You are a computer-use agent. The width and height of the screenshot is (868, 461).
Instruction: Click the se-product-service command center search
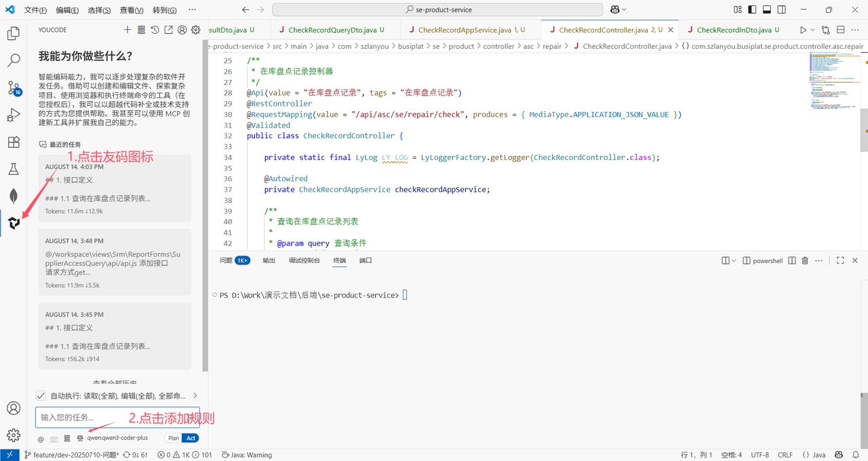[437, 9]
